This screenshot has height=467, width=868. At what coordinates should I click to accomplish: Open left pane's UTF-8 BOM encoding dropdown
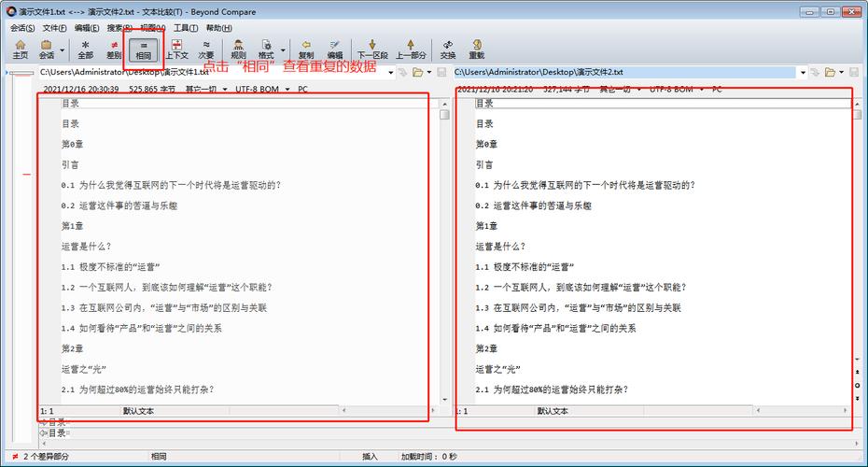click(262, 89)
